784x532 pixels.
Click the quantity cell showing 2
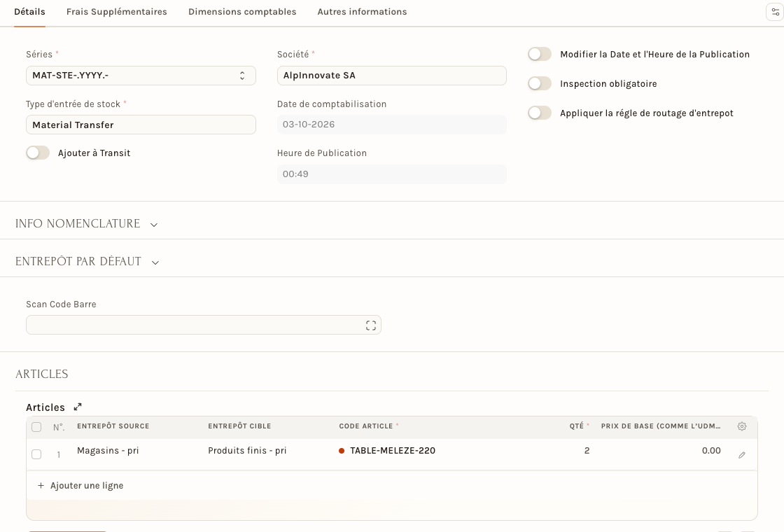pos(563,454)
